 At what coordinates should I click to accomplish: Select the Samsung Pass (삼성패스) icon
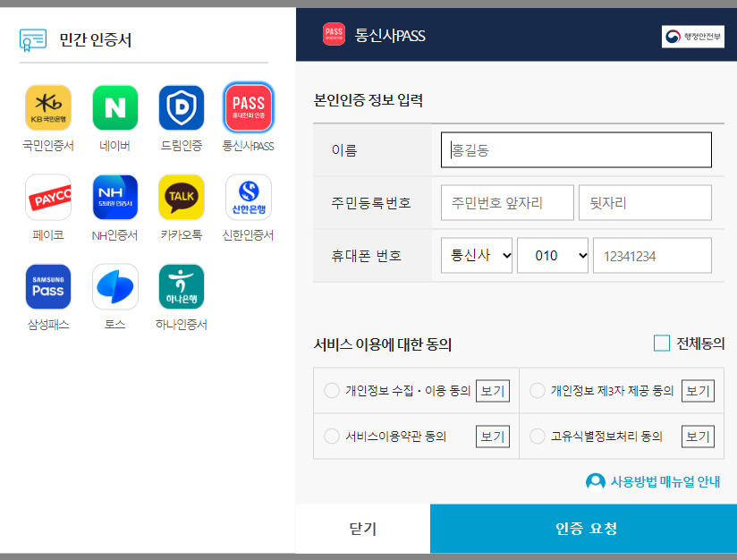48,286
